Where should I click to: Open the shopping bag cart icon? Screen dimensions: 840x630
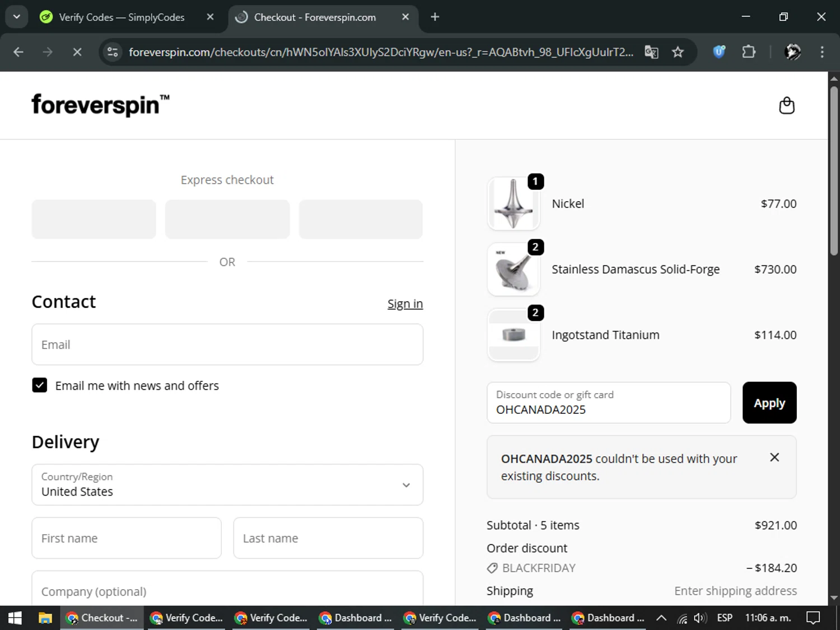(787, 105)
